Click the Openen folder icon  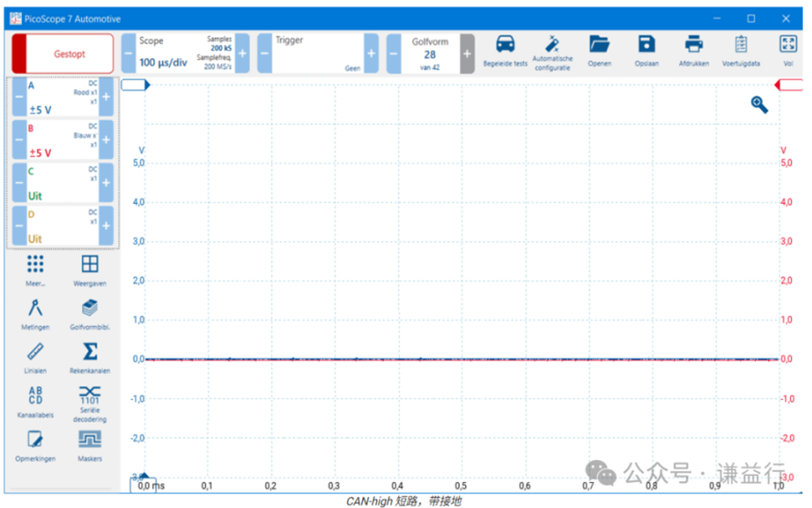click(599, 46)
